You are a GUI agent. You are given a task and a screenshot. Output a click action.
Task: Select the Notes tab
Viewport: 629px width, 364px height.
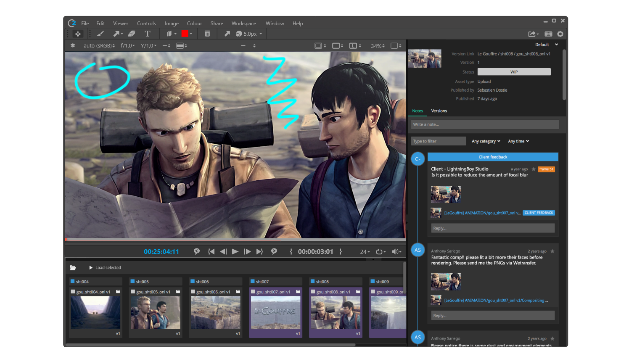(418, 111)
